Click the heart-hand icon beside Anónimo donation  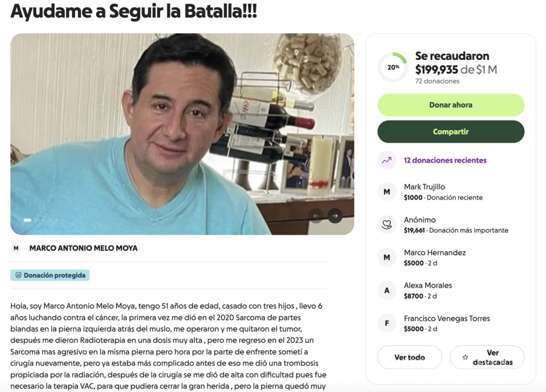click(387, 225)
